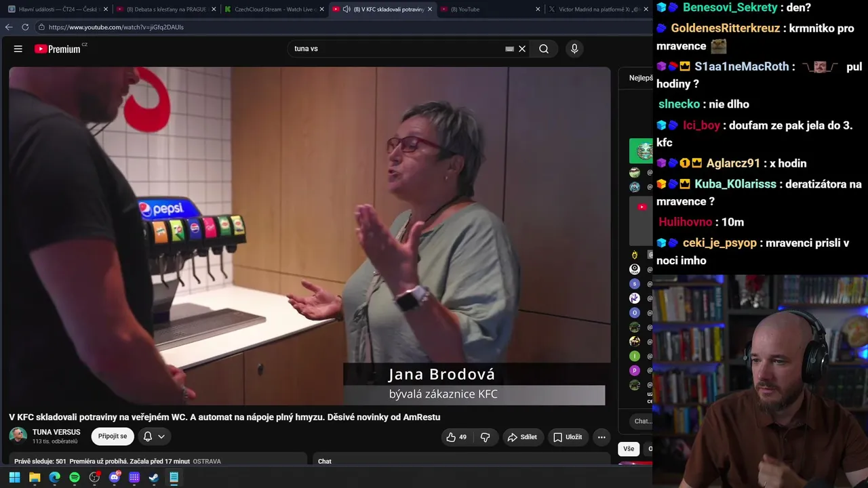Click the 'Sdílet' share button
Image resolution: width=868 pixels, height=488 pixels.
point(522,437)
